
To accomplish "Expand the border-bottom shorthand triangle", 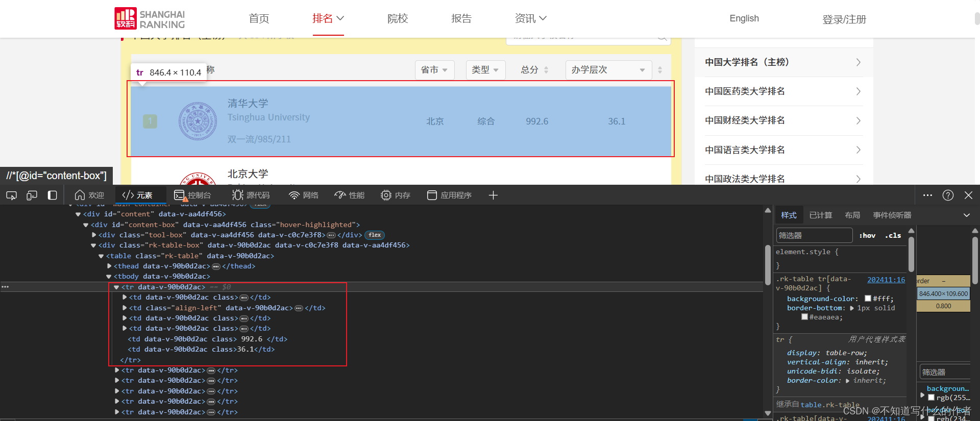I will tap(851, 308).
